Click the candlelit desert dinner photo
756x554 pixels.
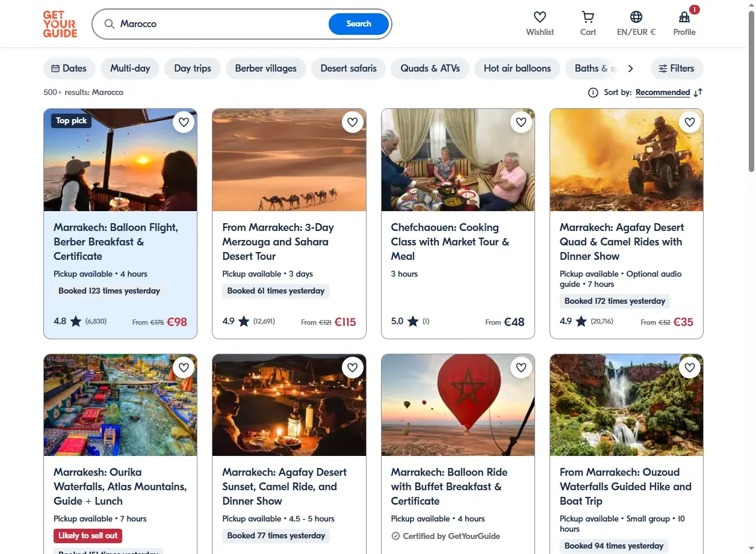289,405
